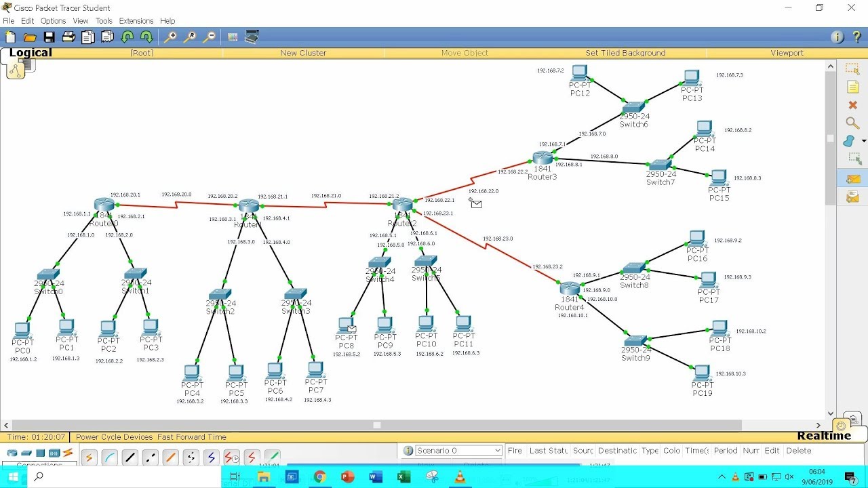The height and width of the screenshot is (488, 868).
Task: Pick the copper cross-over dashed cable
Action: coord(150,457)
